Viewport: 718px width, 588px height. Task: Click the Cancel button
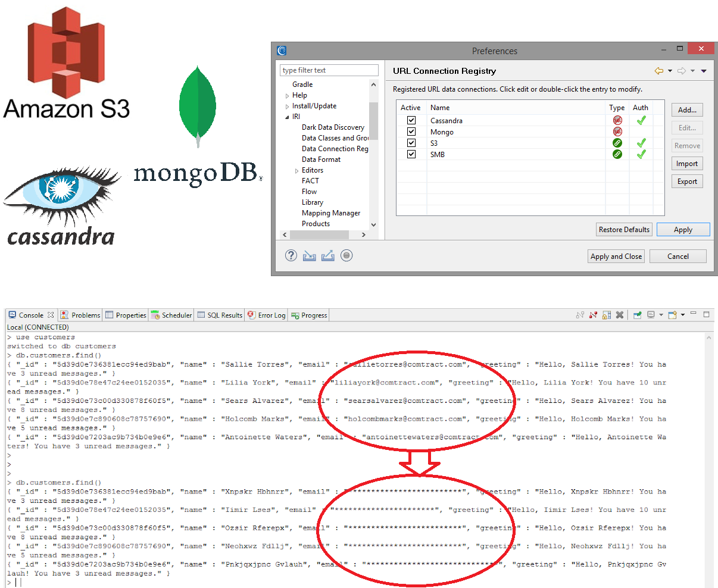tap(678, 257)
